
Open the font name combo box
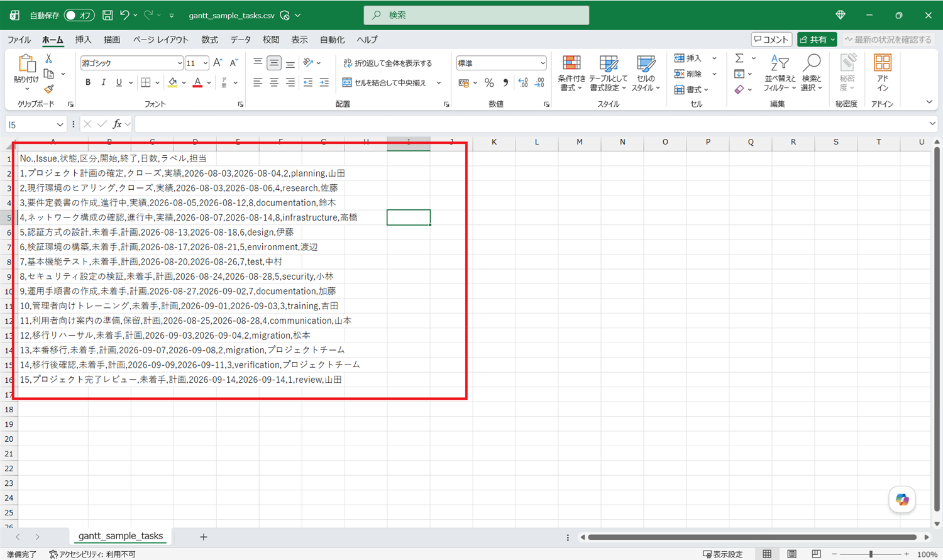(131, 63)
